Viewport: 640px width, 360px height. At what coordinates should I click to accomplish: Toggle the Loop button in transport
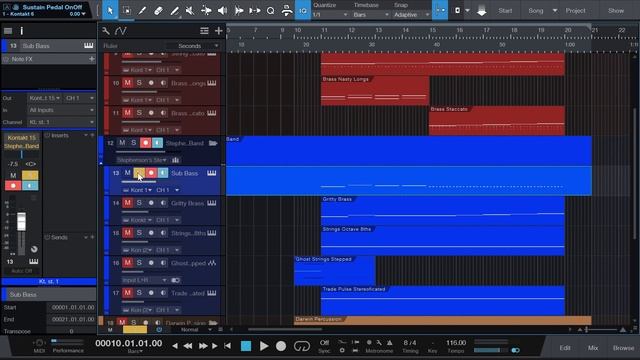pyautogui.click(x=302, y=346)
